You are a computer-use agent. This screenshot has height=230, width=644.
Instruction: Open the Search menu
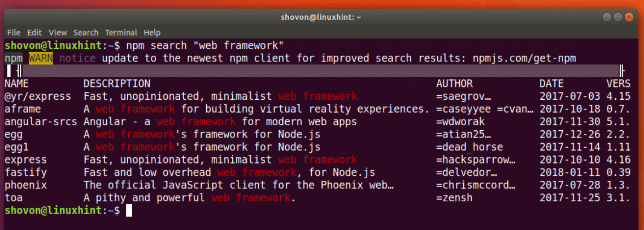point(86,33)
